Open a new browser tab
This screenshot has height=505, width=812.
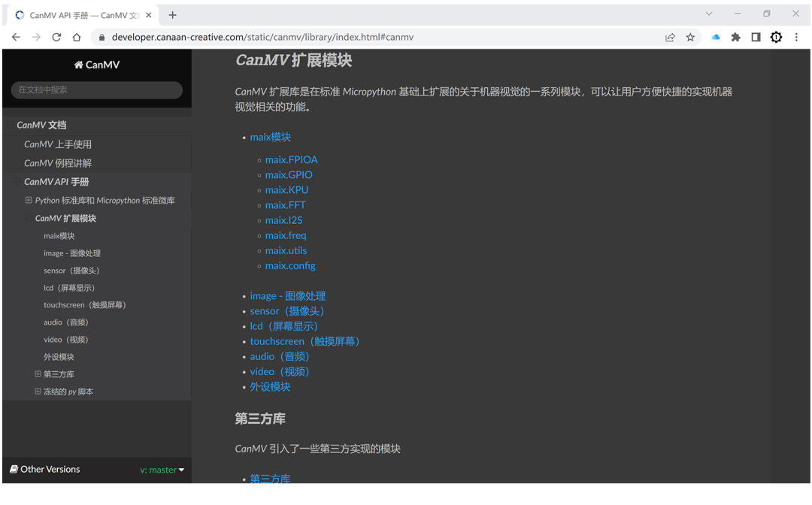[172, 15]
